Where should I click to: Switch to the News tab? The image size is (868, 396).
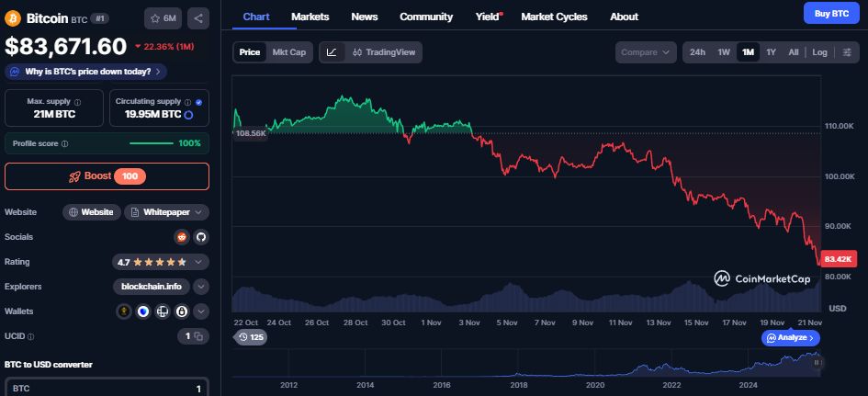(x=365, y=17)
